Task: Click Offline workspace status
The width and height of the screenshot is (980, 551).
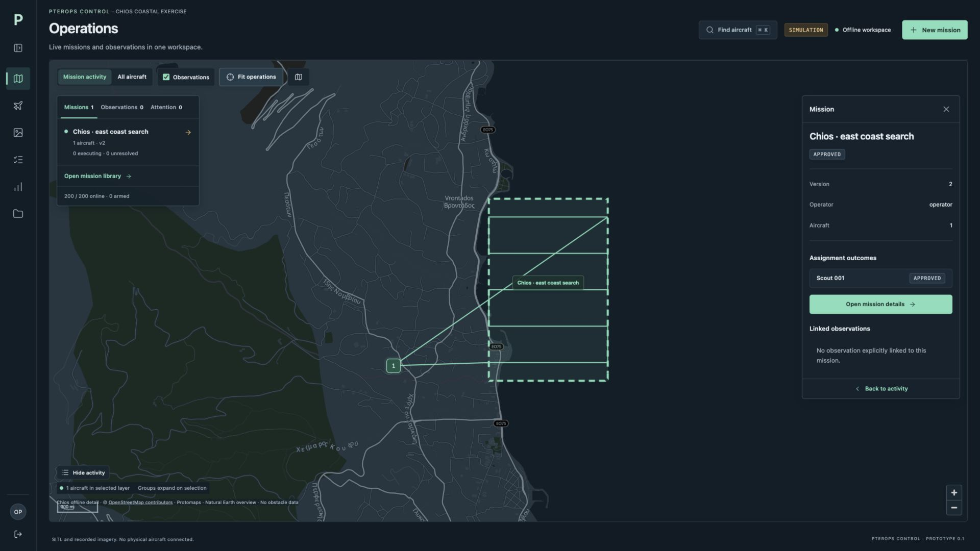Action: 863,30
